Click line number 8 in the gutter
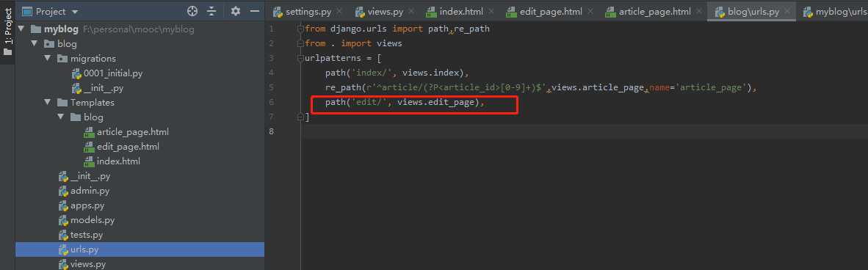 tap(271, 131)
